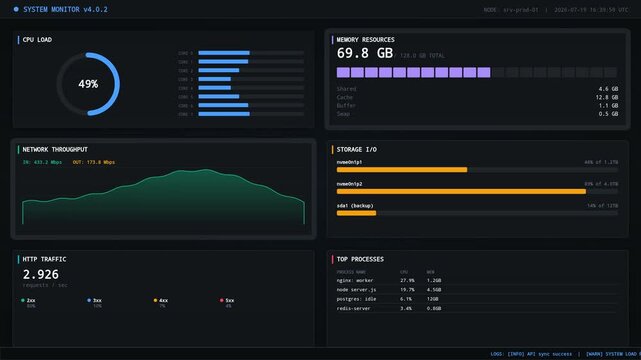Click the red 5xx legend dot
This screenshot has height=360, width=641.
click(222, 300)
